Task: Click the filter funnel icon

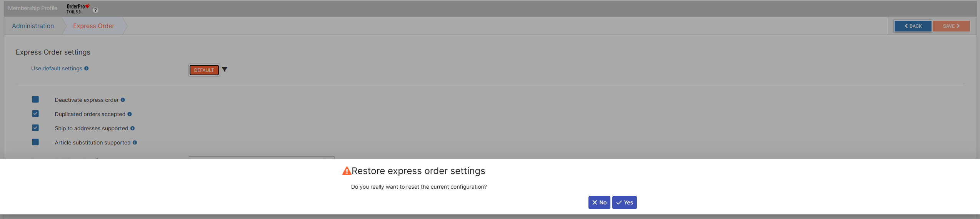Action: click(x=225, y=70)
